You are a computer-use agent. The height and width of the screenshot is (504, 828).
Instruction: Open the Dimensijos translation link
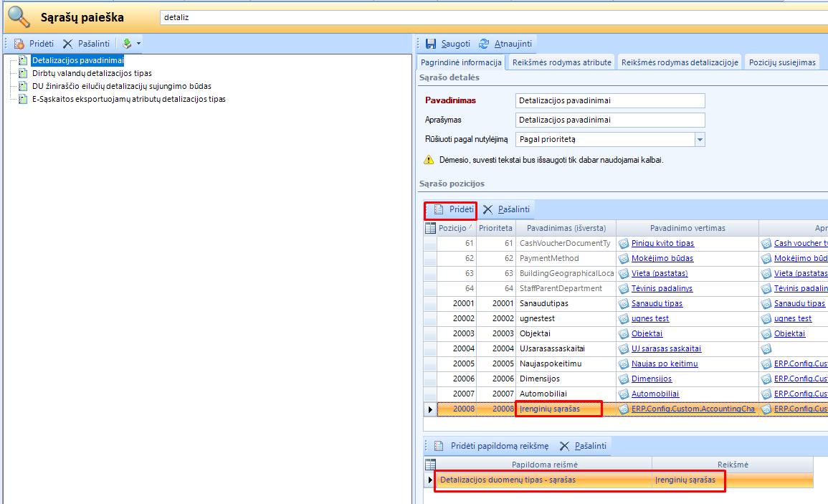652,379
